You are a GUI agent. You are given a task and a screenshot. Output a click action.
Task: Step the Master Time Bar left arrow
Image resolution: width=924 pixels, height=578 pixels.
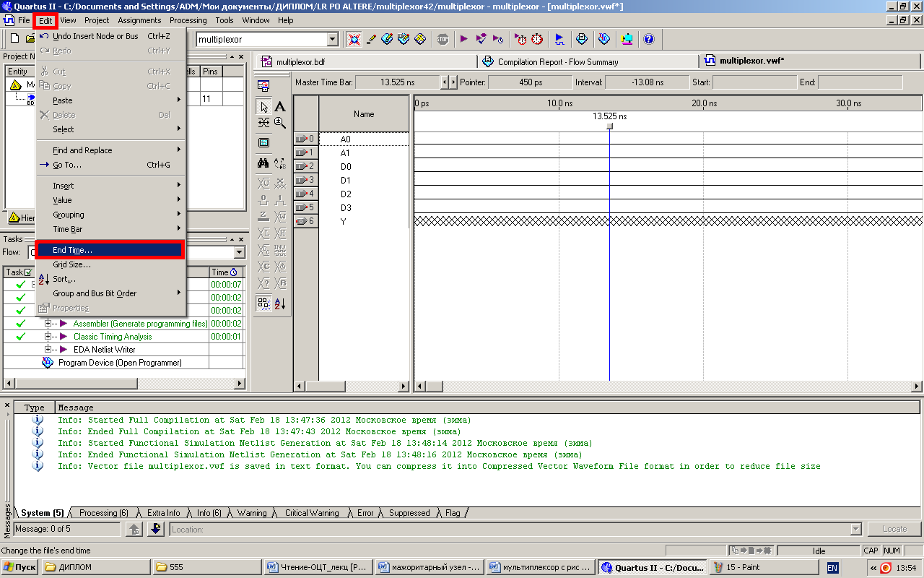[445, 82]
